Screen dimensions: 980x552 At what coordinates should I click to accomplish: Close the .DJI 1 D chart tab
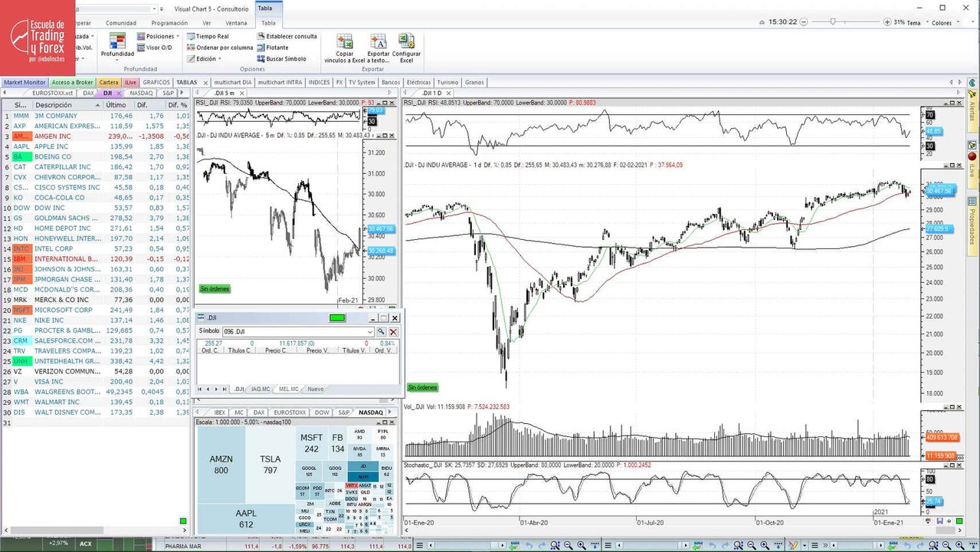449,93
